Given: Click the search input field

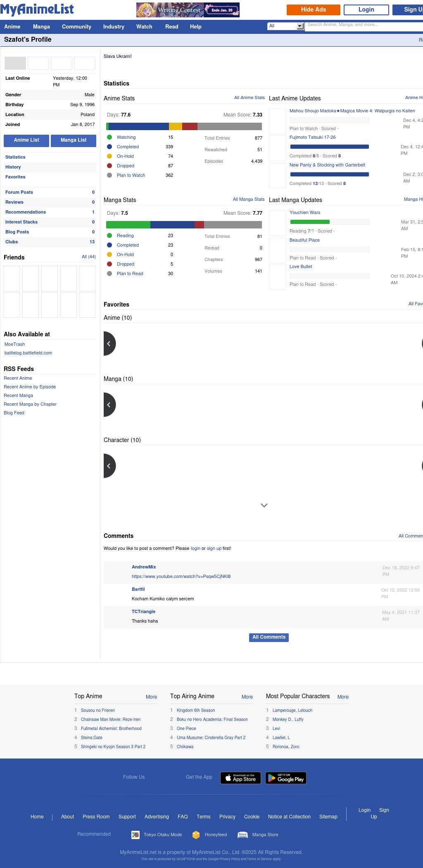Looking at the screenshot, I should (364, 26).
